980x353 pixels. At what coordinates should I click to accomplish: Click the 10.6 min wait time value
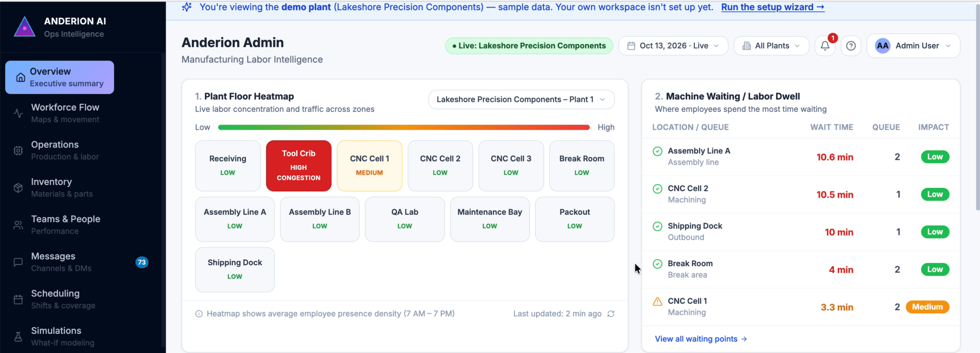[x=835, y=157]
